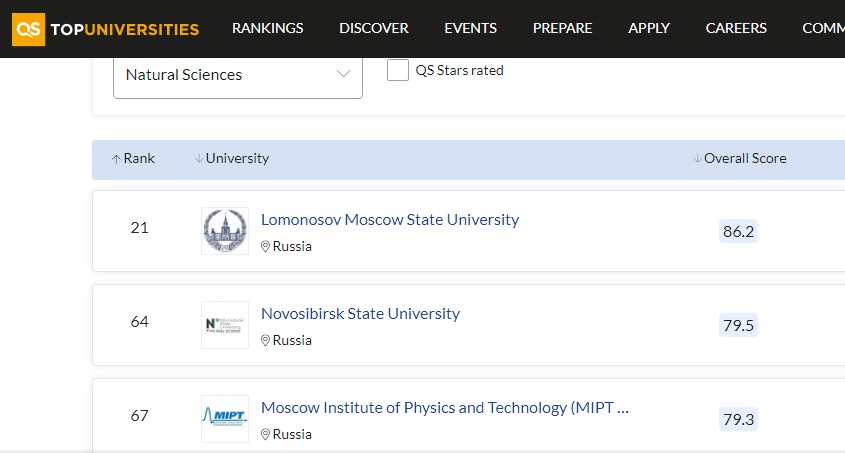Go to the APPLY menu
The height and width of the screenshot is (453, 845).
tap(649, 28)
